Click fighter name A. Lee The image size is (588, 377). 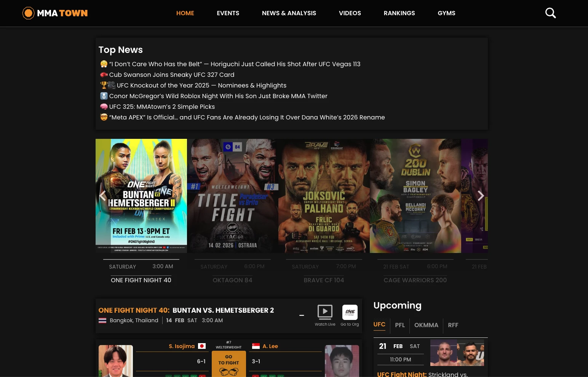point(270,346)
